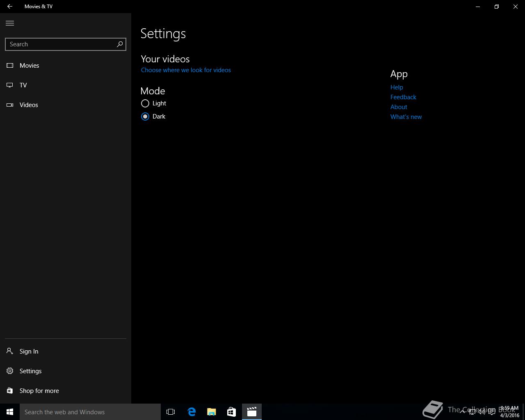Select the Dark mode radio button
This screenshot has width=525, height=420.
(145, 116)
